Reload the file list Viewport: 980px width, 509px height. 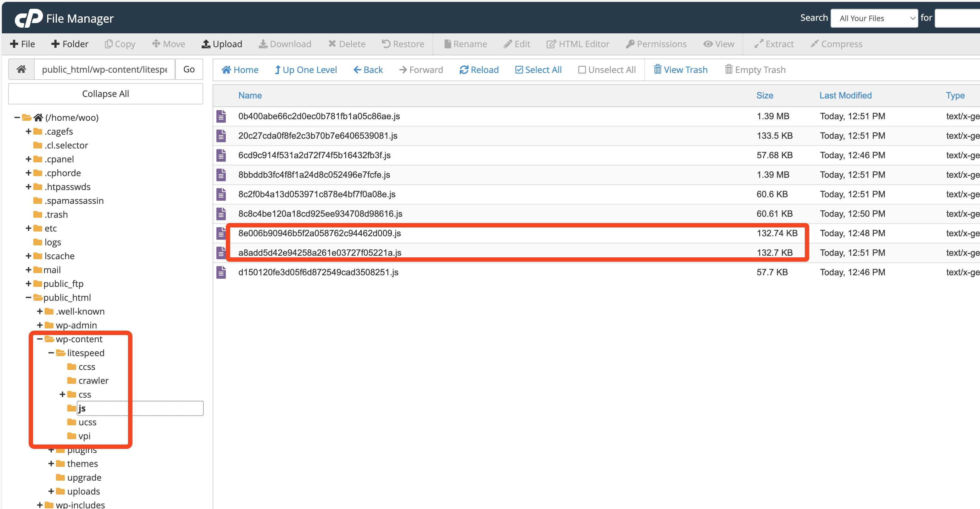(479, 70)
